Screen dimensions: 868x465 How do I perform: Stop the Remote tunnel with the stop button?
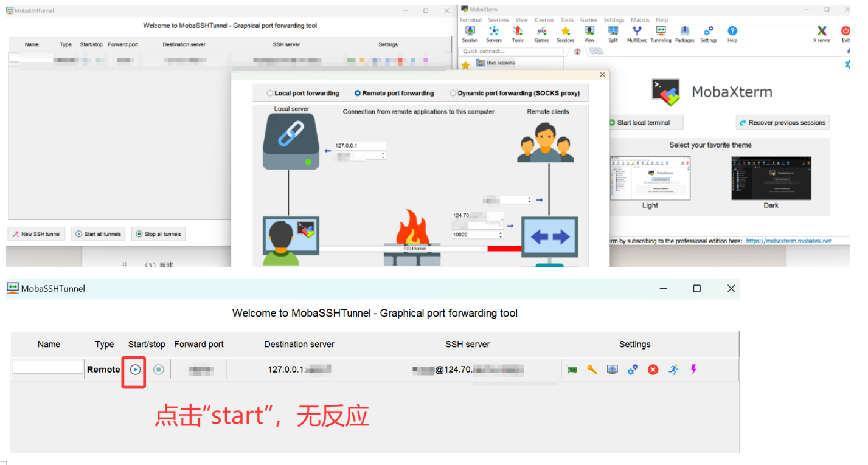pos(158,369)
